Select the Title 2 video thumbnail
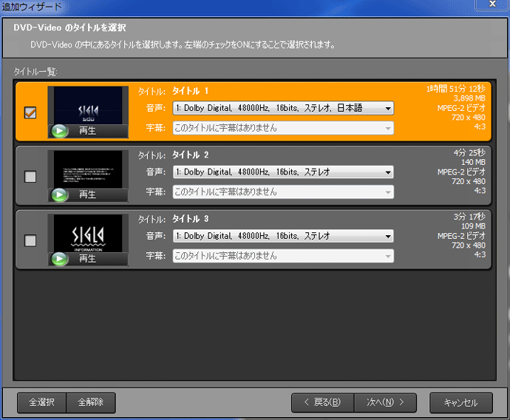Screen dimensions: 510x420 [87, 169]
